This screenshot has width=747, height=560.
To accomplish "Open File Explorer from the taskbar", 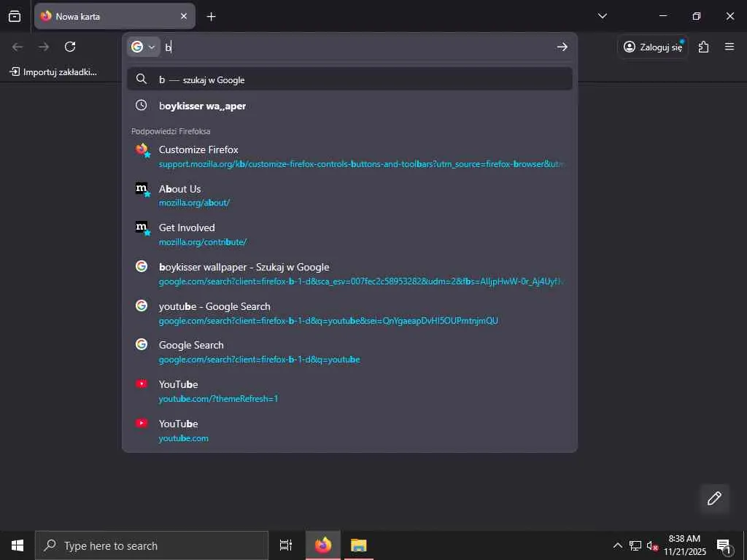I will pyautogui.click(x=358, y=545).
